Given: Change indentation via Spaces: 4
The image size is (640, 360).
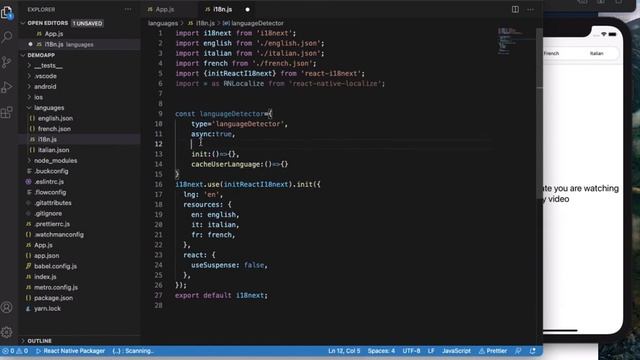Looking at the screenshot, I should coord(381,351).
